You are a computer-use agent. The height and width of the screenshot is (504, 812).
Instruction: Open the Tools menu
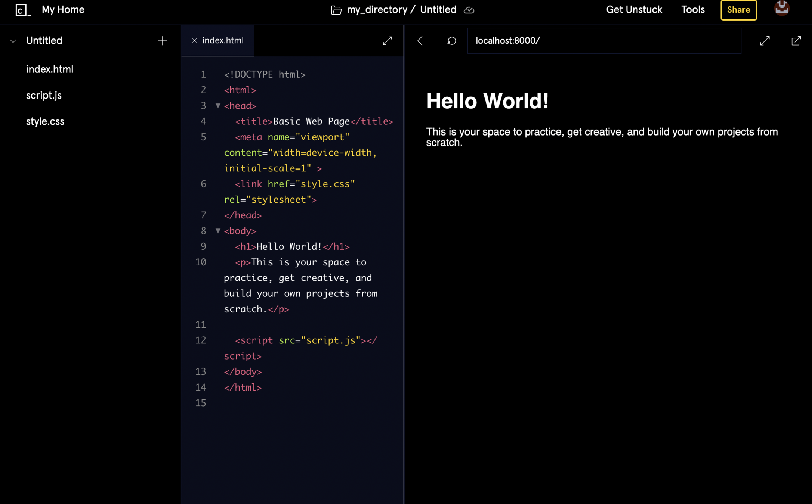point(693,10)
